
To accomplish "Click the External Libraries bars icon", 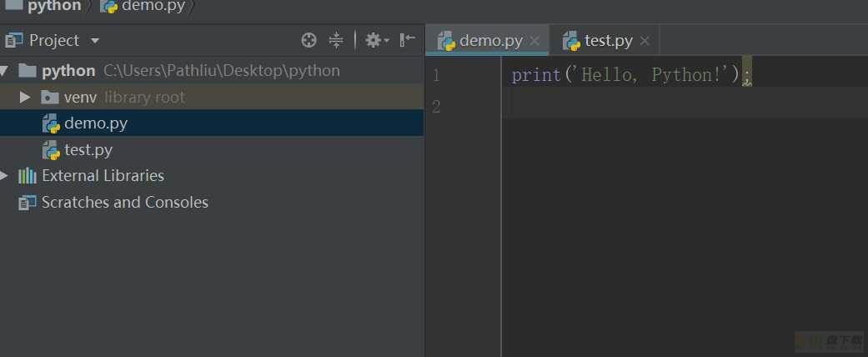I will coord(28,176).
